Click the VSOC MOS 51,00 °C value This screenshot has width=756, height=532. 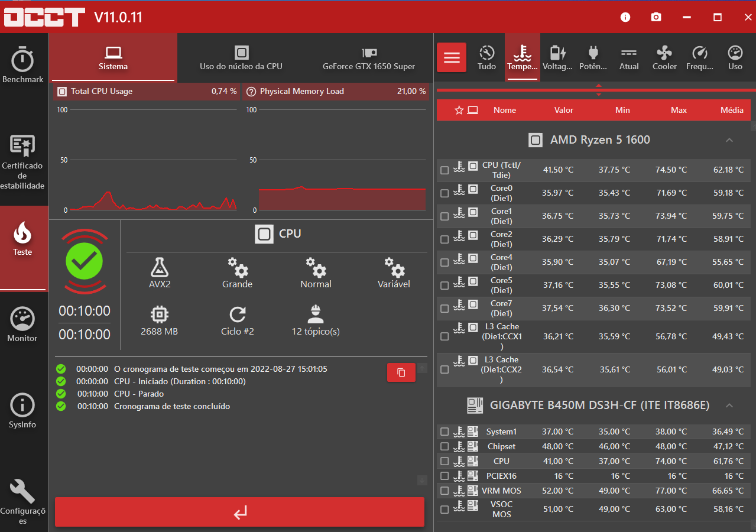point(559,509)
